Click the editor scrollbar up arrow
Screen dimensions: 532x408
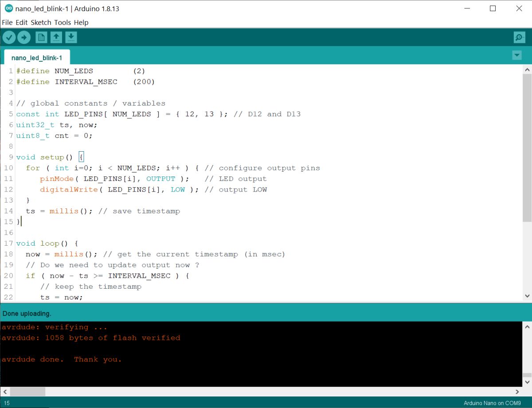click(x=527, y=70)
